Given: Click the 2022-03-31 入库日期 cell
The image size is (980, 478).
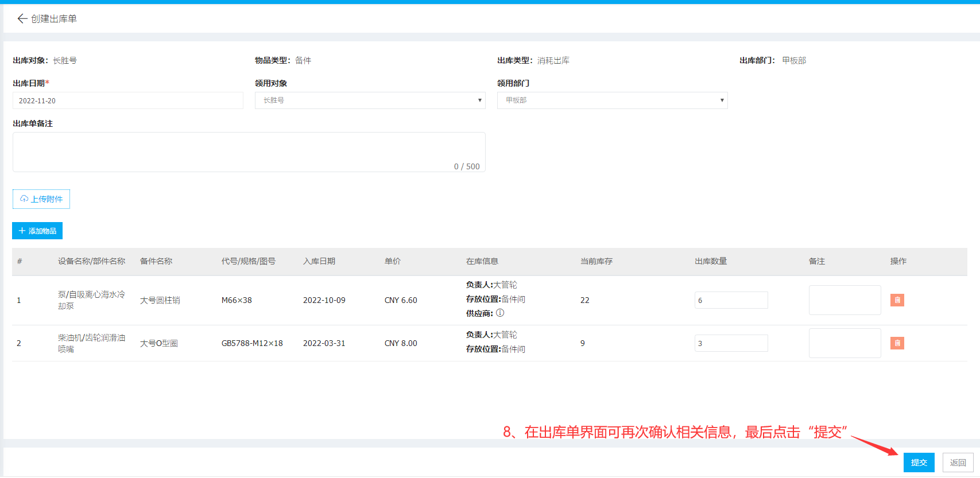Looking at the screenshot, I should tap(324, 343).
